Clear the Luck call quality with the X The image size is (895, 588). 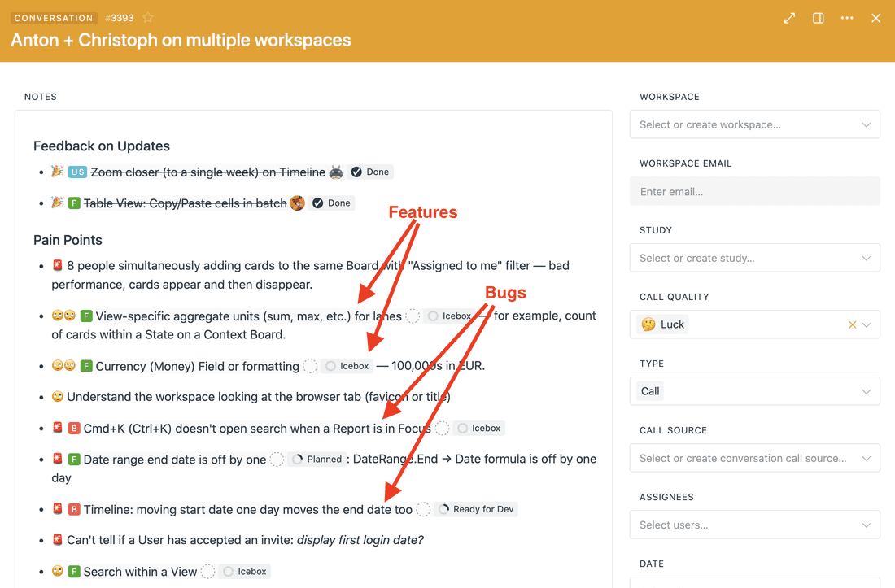852,324
